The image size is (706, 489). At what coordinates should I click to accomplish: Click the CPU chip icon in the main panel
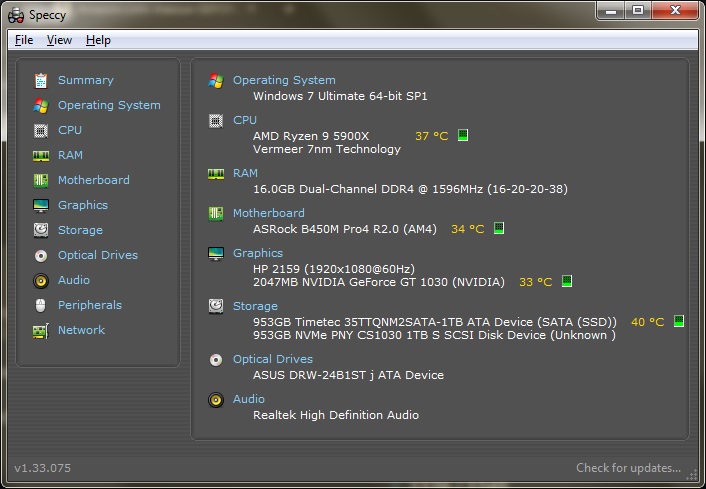pos(216,120)
